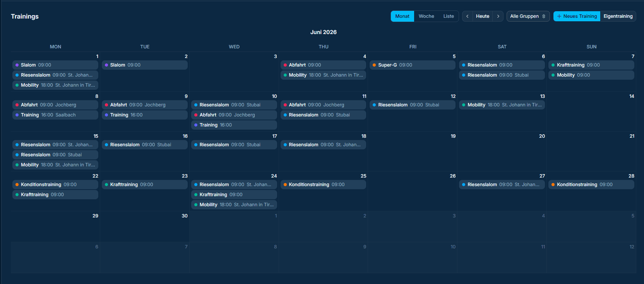Switch to Woche view tab
Image resolution: width=644 pixels, height=284 pixels.
[426, 16]
